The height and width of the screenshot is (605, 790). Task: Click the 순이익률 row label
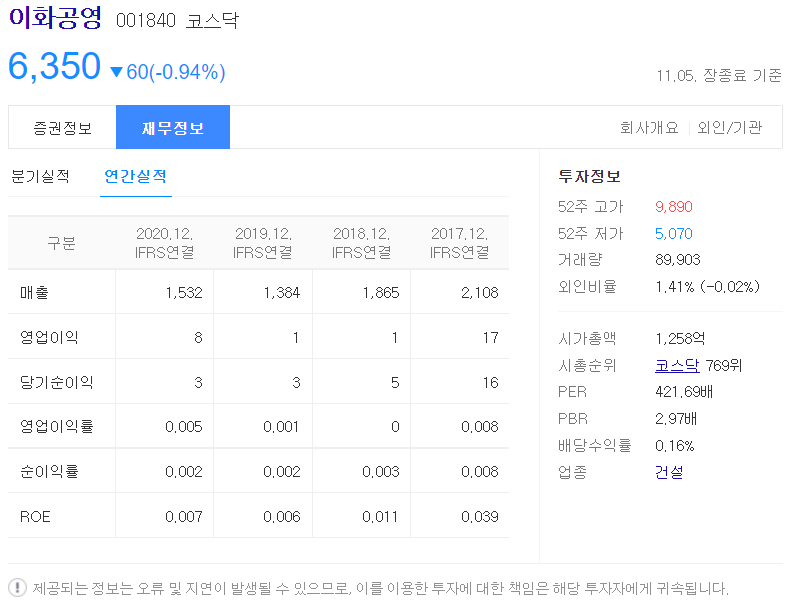click(49, 472)
